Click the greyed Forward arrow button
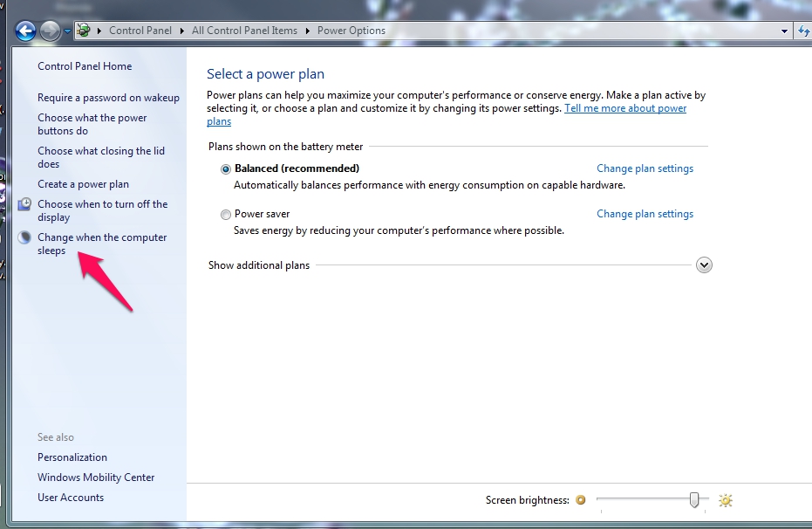The image size is (812, 529). [x=50, y=31]
